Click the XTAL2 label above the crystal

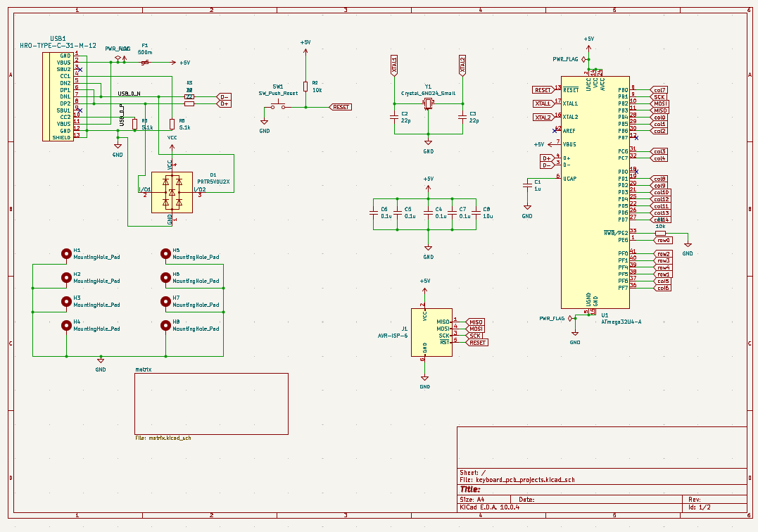[462, 65]
